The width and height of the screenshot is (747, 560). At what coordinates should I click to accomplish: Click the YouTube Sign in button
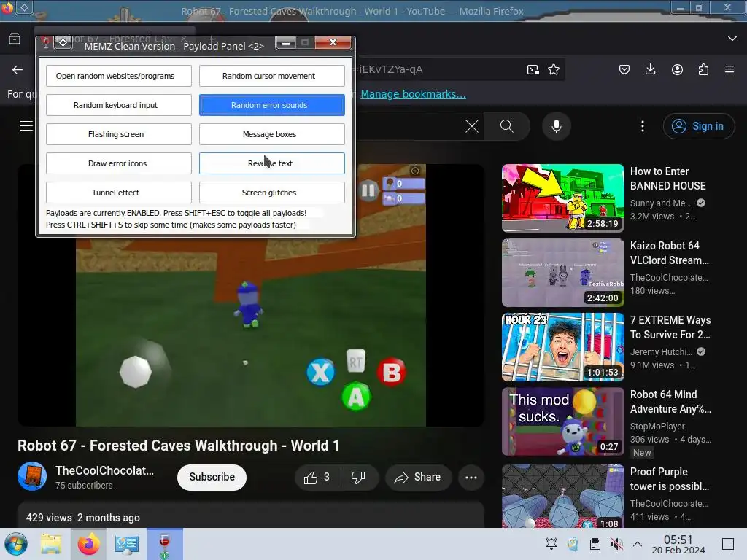pyautogui.click(x=698, y=126)
